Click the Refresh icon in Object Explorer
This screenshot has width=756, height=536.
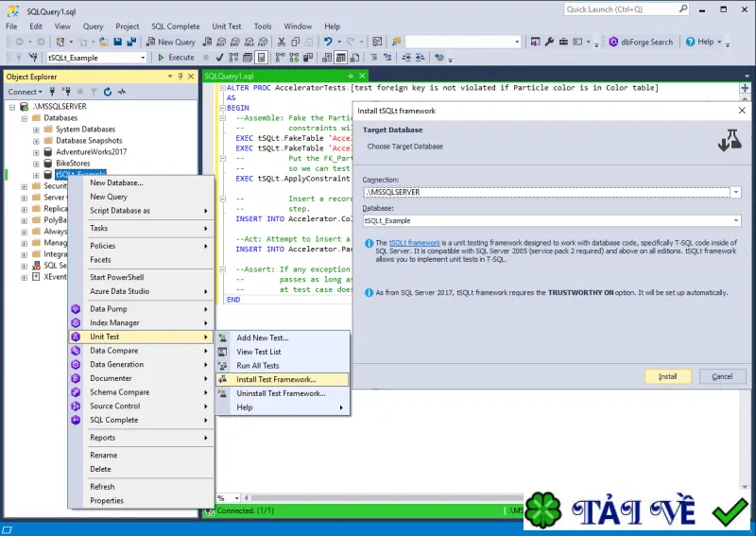click(x=108, y=92)
